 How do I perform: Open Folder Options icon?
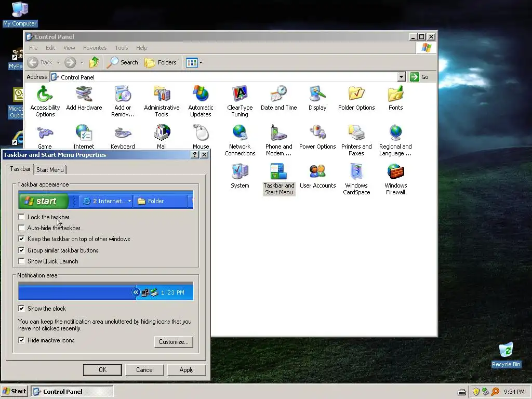point(356,98)
